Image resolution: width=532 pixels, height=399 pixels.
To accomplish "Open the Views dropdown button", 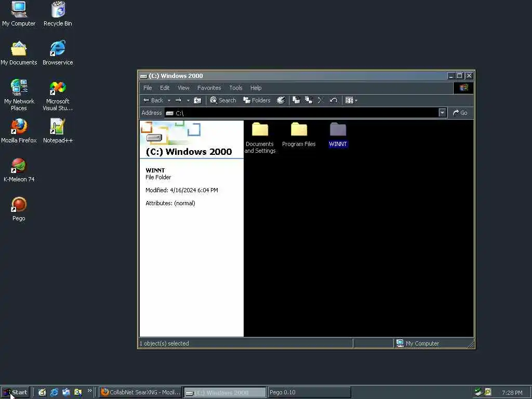I will coord(351,100).
